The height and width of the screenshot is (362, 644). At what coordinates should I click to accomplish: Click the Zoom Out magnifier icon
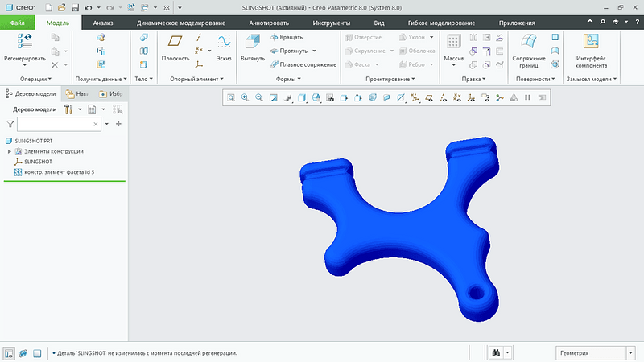pyautogui.click(x=258, y=97)
